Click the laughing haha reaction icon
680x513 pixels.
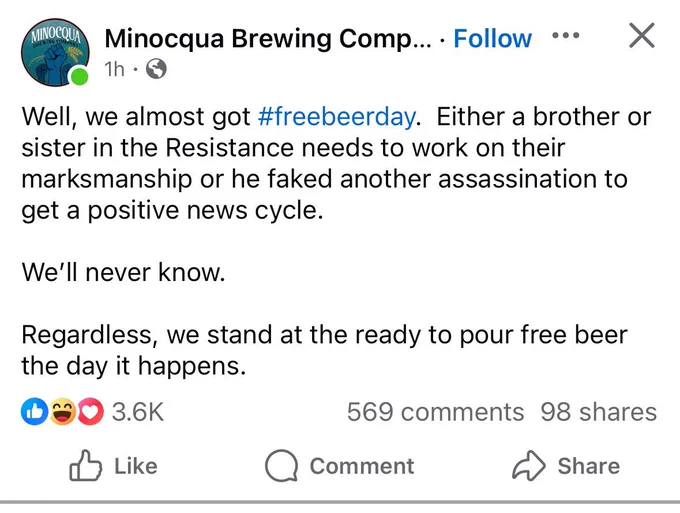62,411
